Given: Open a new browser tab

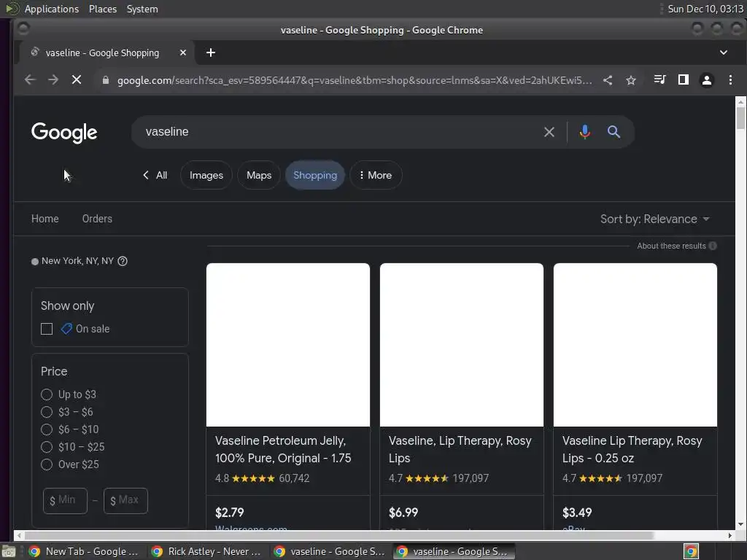Looking at the screenshot, I should (211, 52).
